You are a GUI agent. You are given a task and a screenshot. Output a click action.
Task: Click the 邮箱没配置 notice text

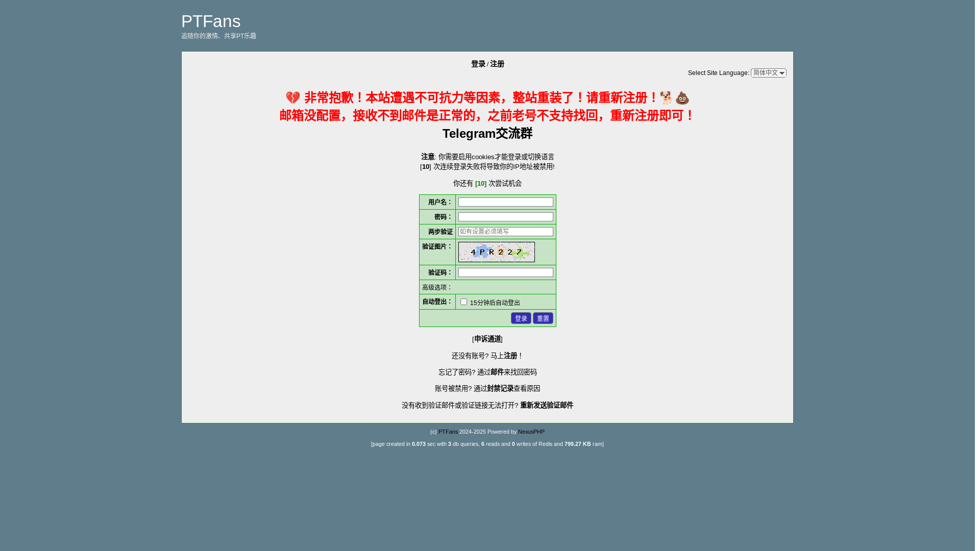[x=487, y=116]
